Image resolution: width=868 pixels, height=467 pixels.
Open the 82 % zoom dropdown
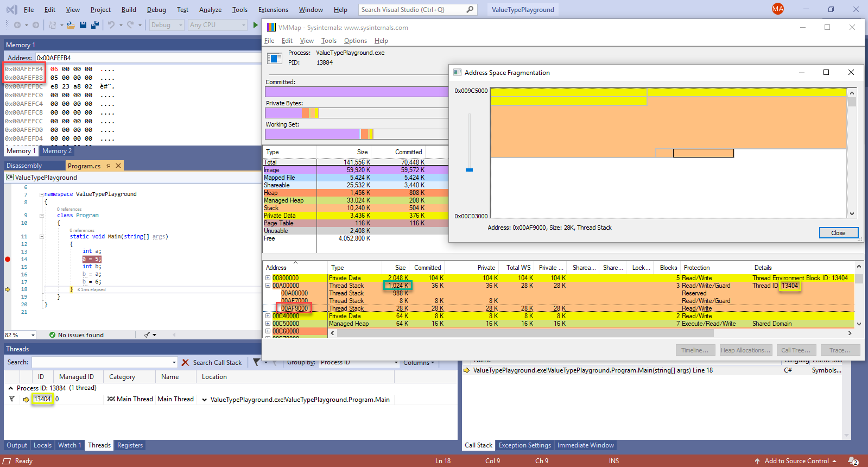[33, 335]
